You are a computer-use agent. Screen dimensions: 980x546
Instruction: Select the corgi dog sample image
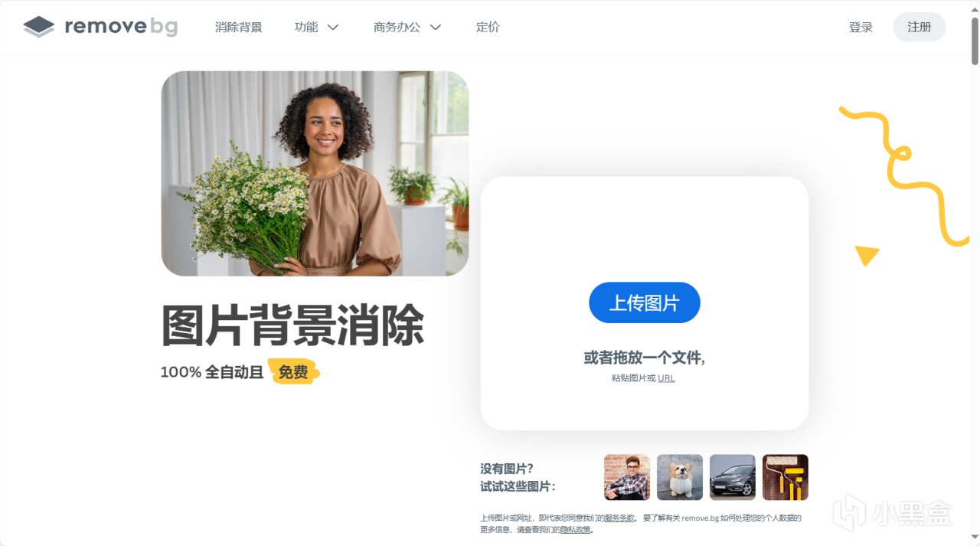coord(680,477)
